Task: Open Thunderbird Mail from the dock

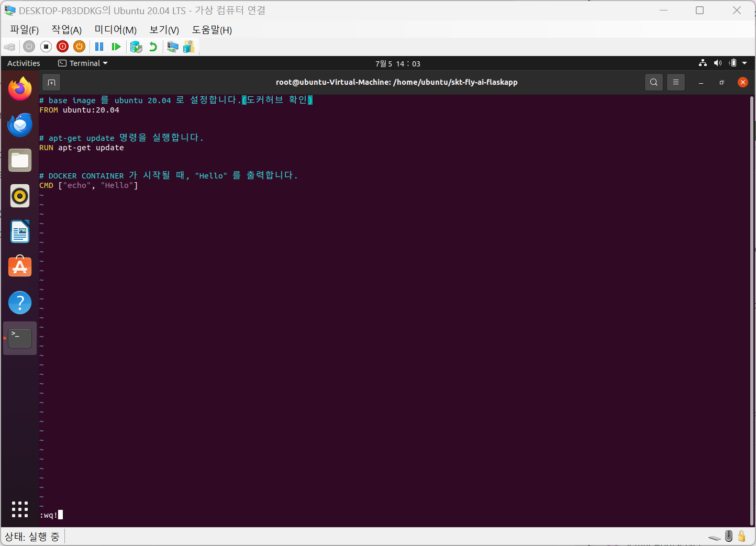Action: (20, 125)
